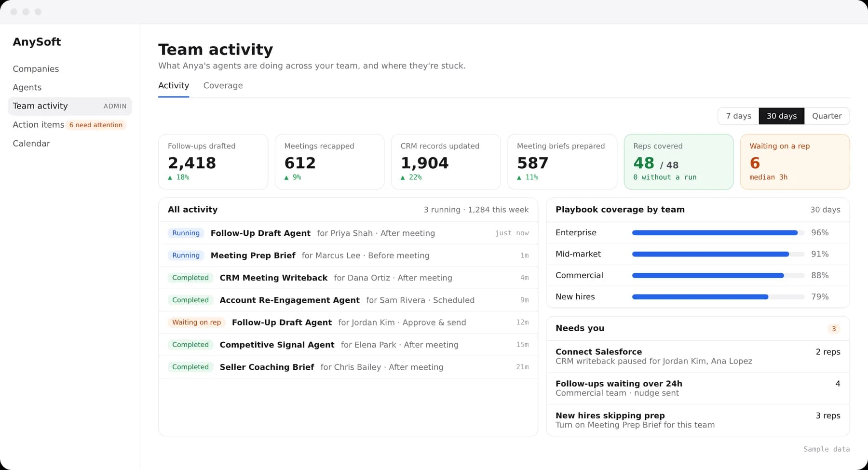Screen dimensions: 868x470
Task: Open the Follow-ups drafted card
Action: [x=213, y=162]
